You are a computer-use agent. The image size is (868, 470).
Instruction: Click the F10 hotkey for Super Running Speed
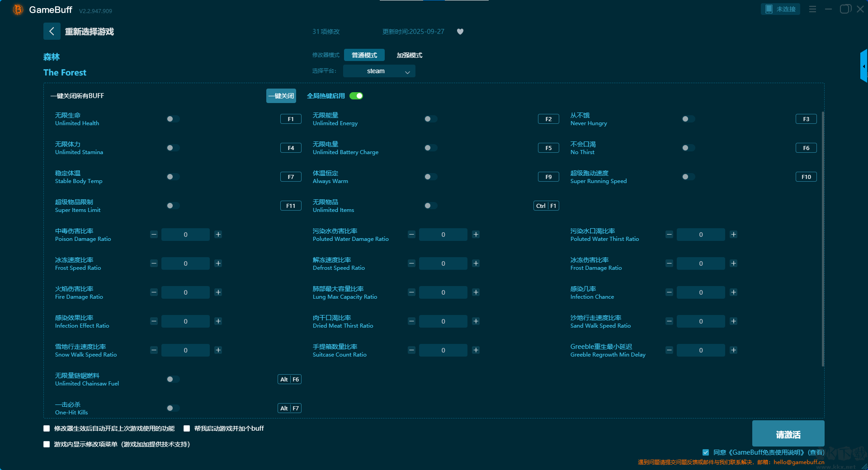(x=806, y=177)
